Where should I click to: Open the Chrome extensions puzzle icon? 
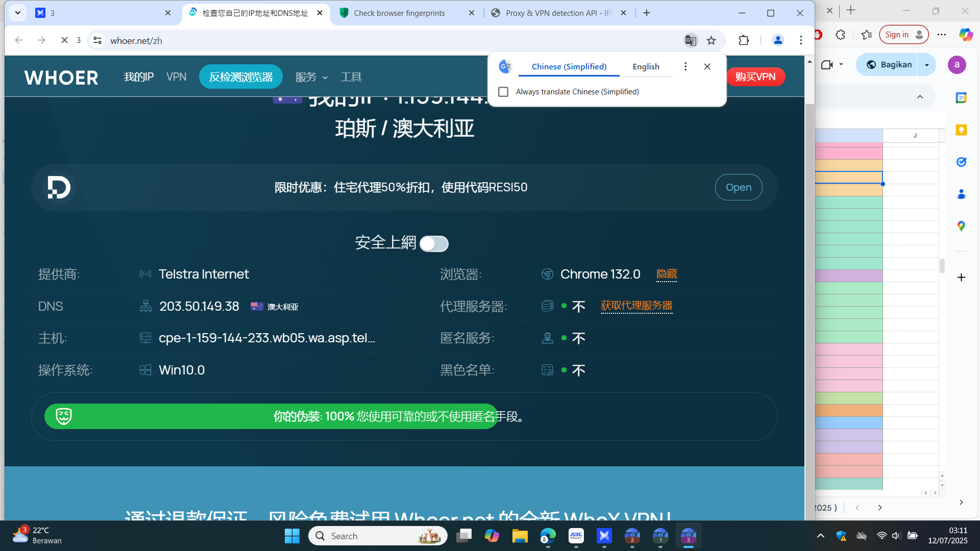(x=744, y=40)
